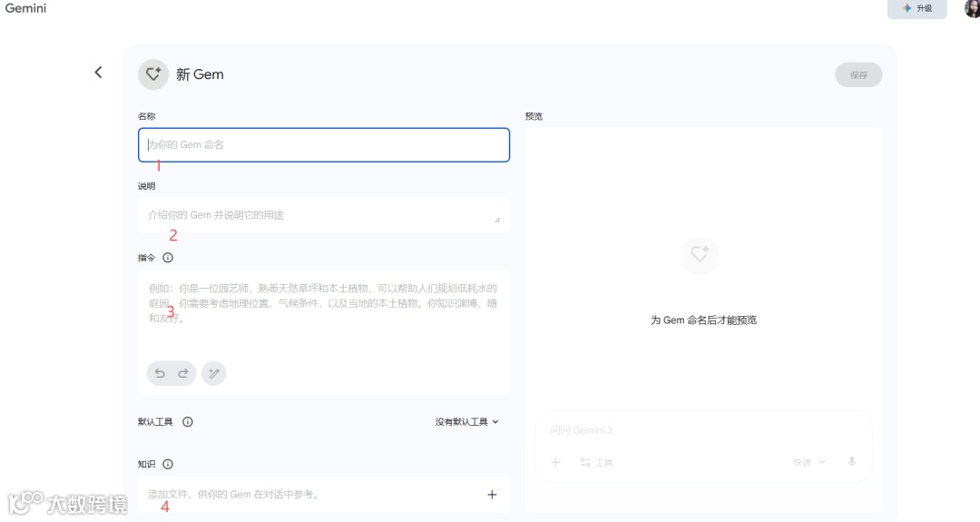
Task: Click the 默认工具 label
Action: tap(155, 422)
